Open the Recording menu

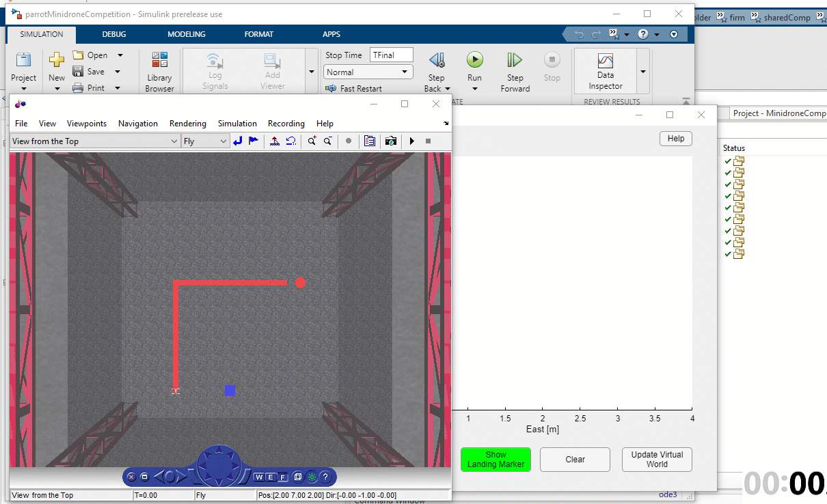(x=286, y=124)
